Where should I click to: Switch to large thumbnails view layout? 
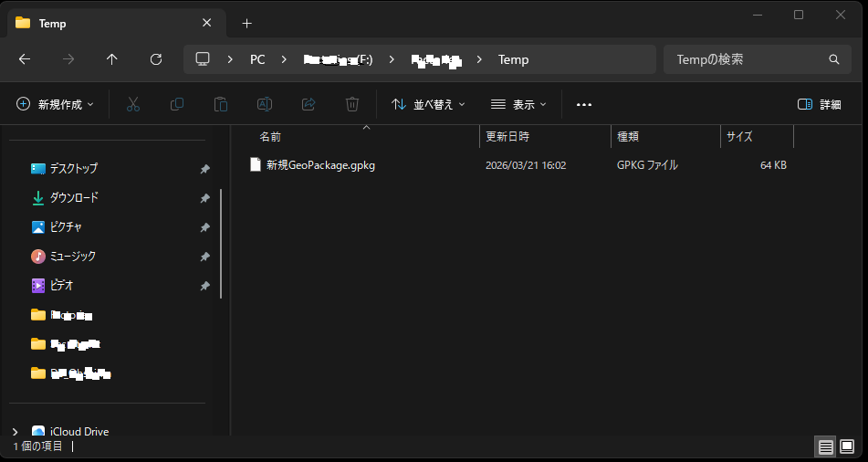click(x=847, y=446)
